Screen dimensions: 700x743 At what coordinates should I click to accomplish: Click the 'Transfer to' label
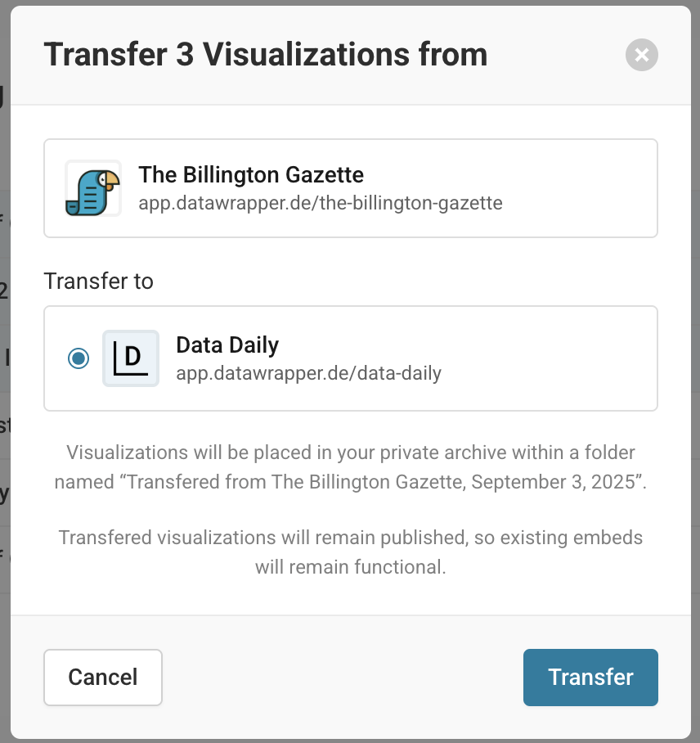coord(98,281)
